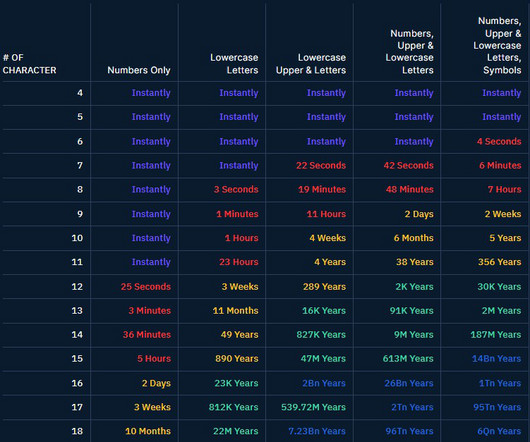
Task: Click the '42 Seconds' cell
Action: click(x=408, y=166)
